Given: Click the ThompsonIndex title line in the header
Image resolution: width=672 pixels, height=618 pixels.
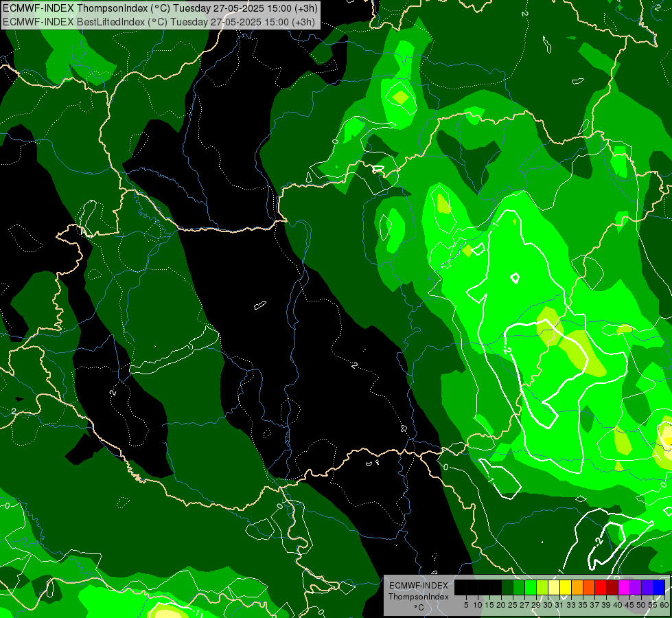Looking at the screenshot, I should [160, 8].
